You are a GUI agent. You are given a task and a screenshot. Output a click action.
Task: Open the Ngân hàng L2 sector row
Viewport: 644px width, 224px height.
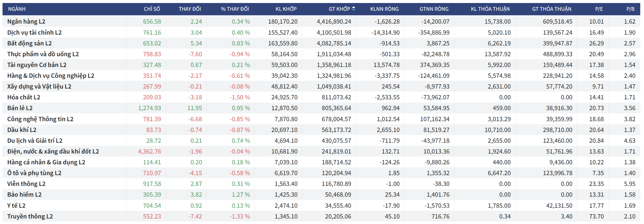(26, 22)
